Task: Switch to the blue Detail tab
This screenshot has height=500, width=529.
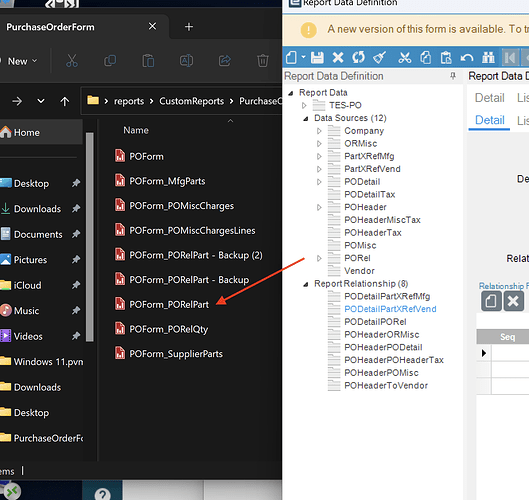Action: pyautogui.click(x=490, y=120)
